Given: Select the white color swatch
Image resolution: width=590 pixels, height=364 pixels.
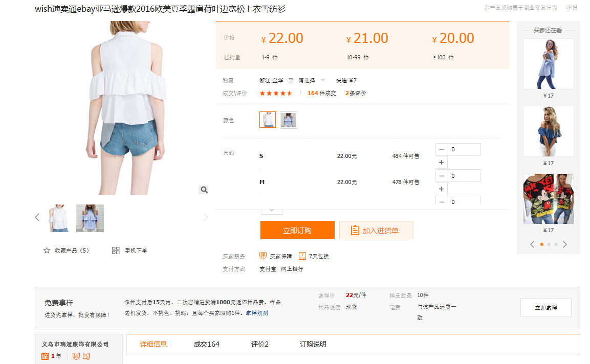Looking at the screenshot, I should click(268, 120).
